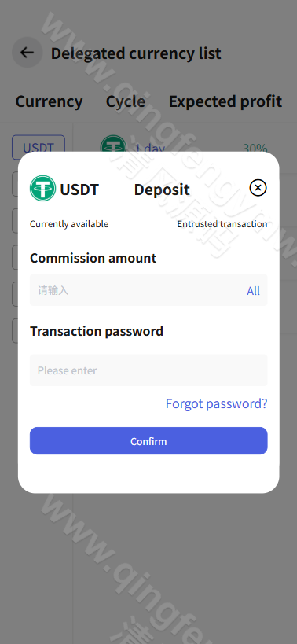The image size is (297, 644).
Task: Click the Delegated currency list page title
Action: [136, 53]
